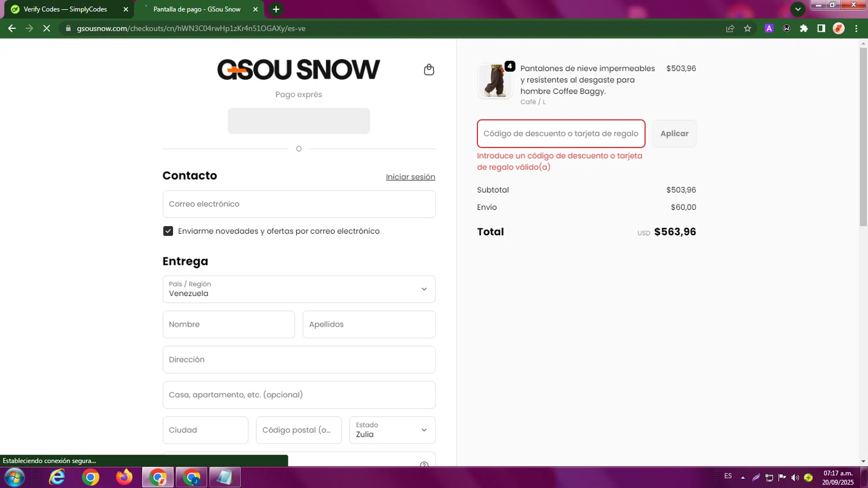Click the taskbar clock 07:17 a.m.
The image size is (868, 488).
coord(838,478)
